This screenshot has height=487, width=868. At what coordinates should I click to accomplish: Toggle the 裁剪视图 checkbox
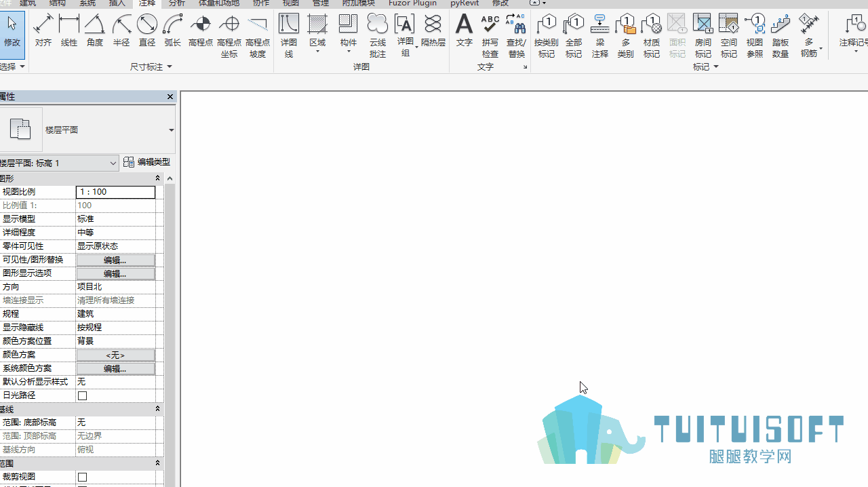pos(83,477)
